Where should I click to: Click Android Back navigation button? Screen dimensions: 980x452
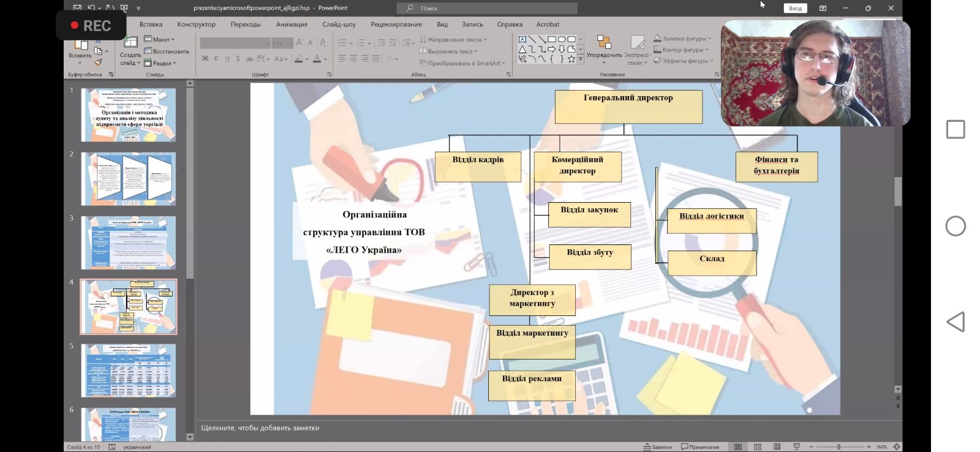[956, 322]
